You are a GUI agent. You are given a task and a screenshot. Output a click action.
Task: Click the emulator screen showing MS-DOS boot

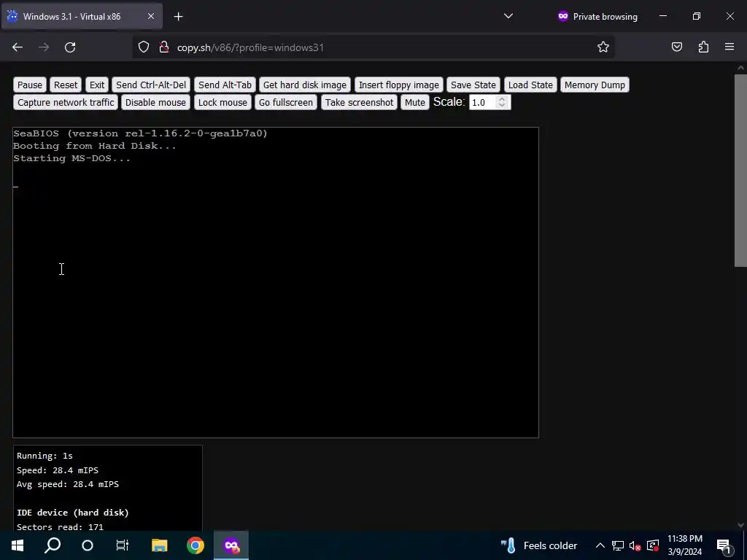(x=275, y=282)
